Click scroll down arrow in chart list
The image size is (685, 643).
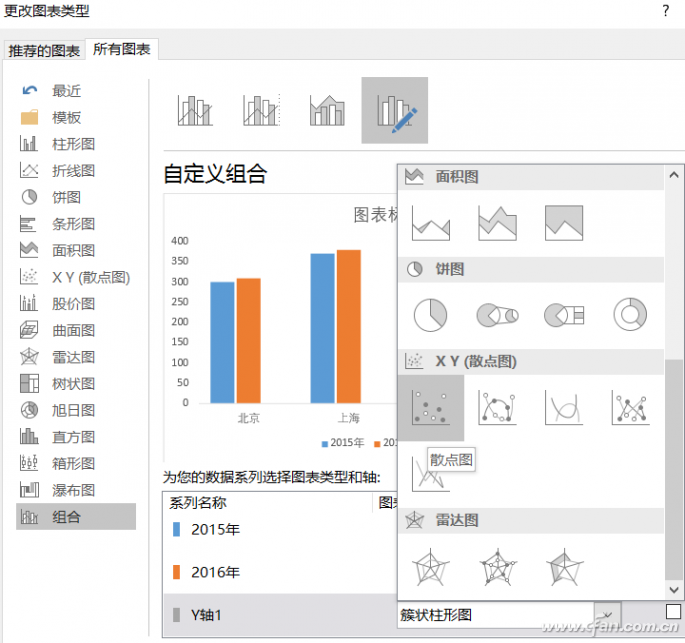[674, 590]
